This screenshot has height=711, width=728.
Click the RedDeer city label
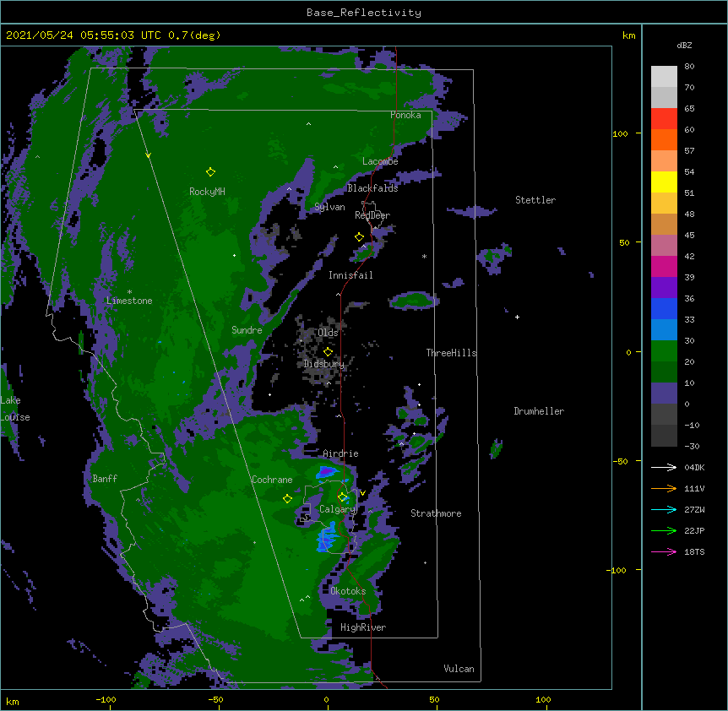(372, 215)
